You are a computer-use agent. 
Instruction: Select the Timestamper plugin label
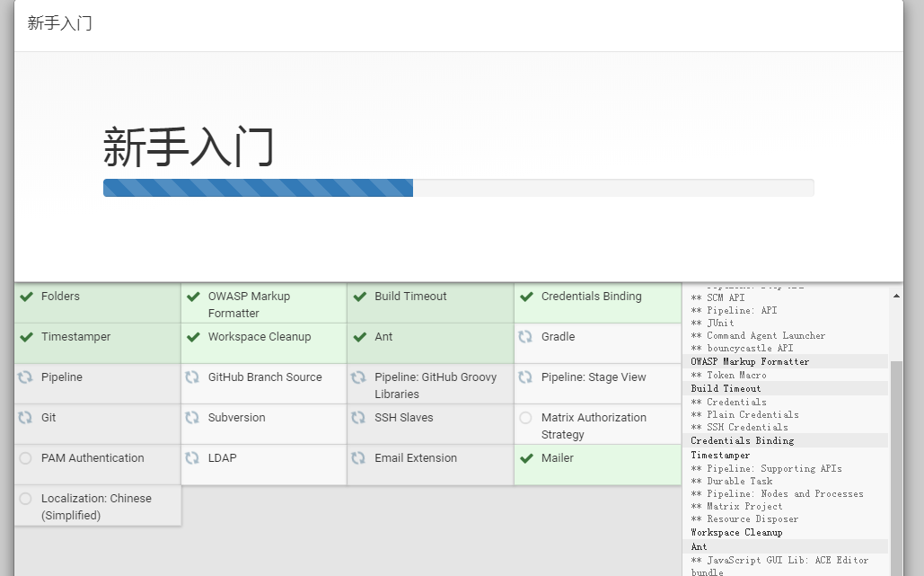click(x=76, y=337)
